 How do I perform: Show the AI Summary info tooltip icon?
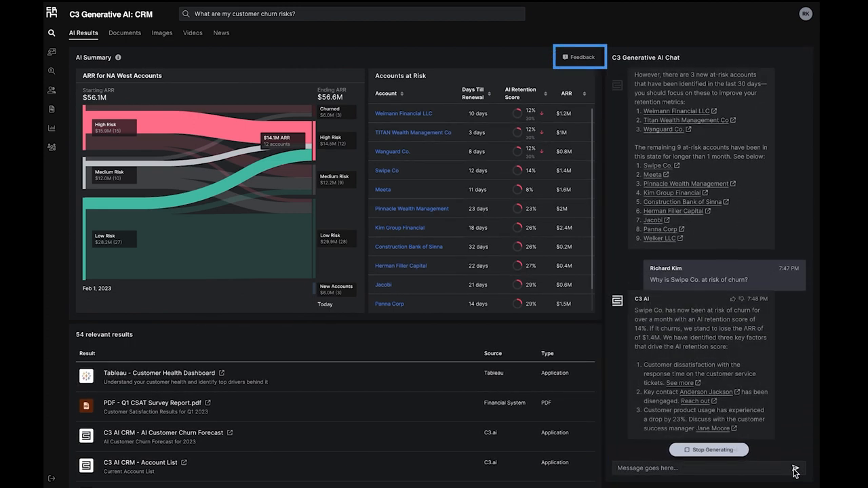118,58
